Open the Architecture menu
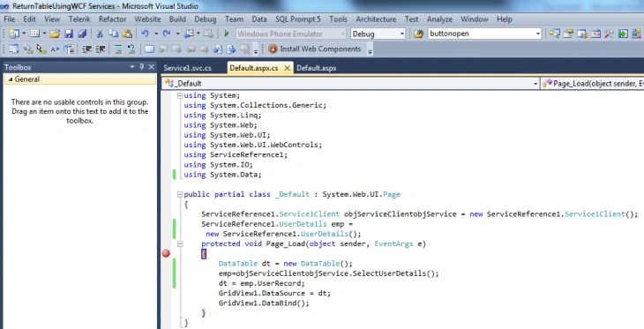 click(376, 19)
